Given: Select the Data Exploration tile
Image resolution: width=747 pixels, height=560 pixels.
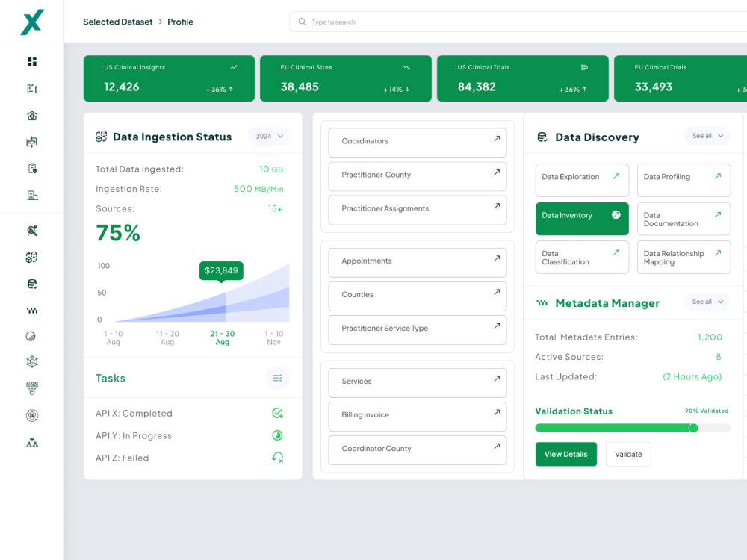Looking at the screenshot, I should pyautogui.click(x=582, y=181).
